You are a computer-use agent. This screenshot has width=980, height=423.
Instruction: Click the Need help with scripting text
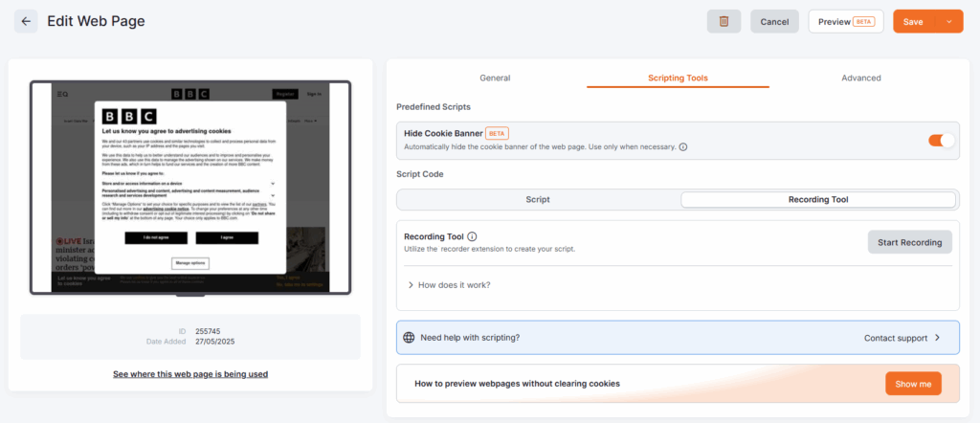pos(470,338)
